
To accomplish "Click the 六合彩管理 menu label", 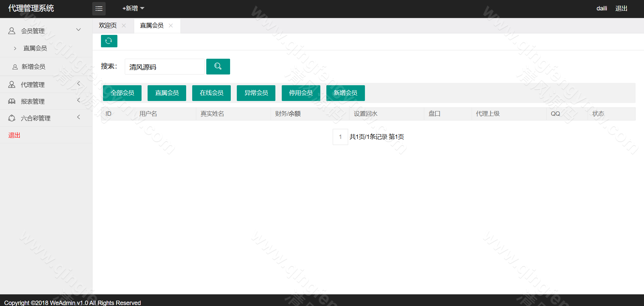I will [x=36, y=118].
